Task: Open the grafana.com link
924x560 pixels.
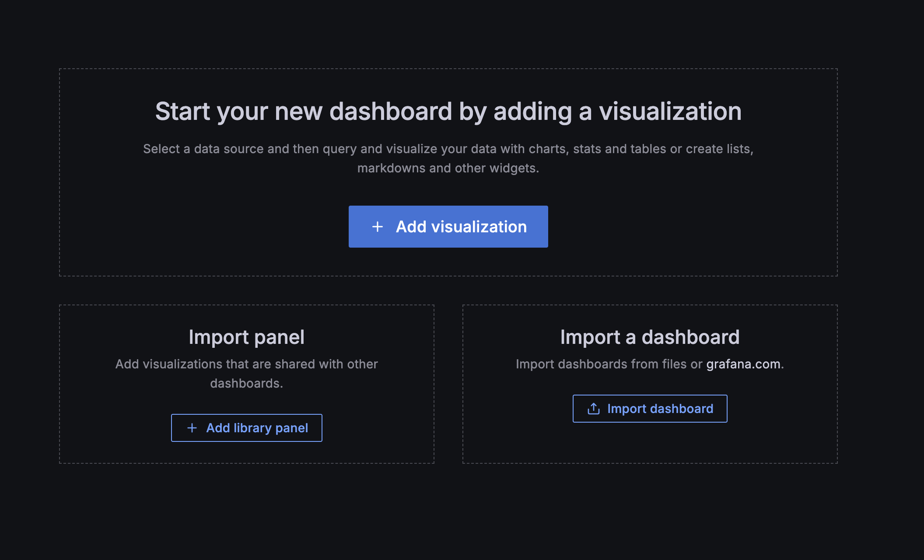Action: (x=743, y=364)
